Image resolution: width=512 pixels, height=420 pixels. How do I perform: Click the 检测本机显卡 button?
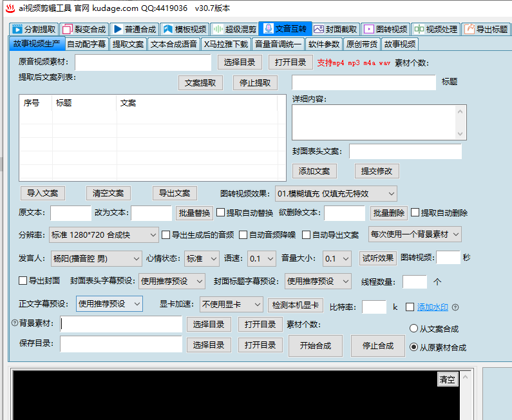[x=295, y=305]
